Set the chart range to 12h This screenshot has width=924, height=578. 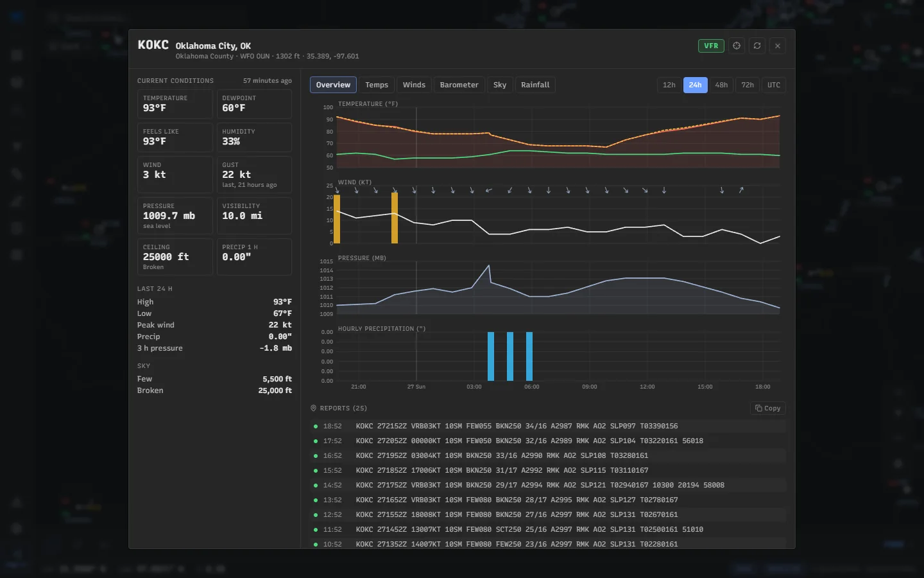click(x=669, y=85)
